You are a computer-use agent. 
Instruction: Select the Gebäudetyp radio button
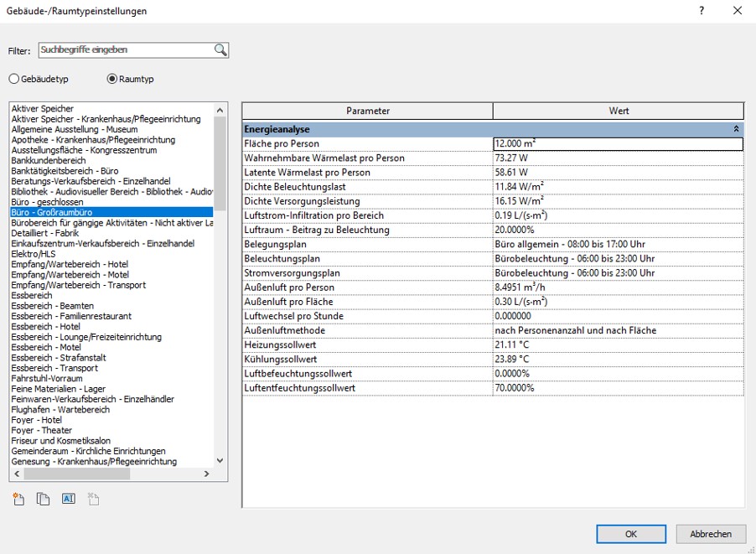[13, 79]
